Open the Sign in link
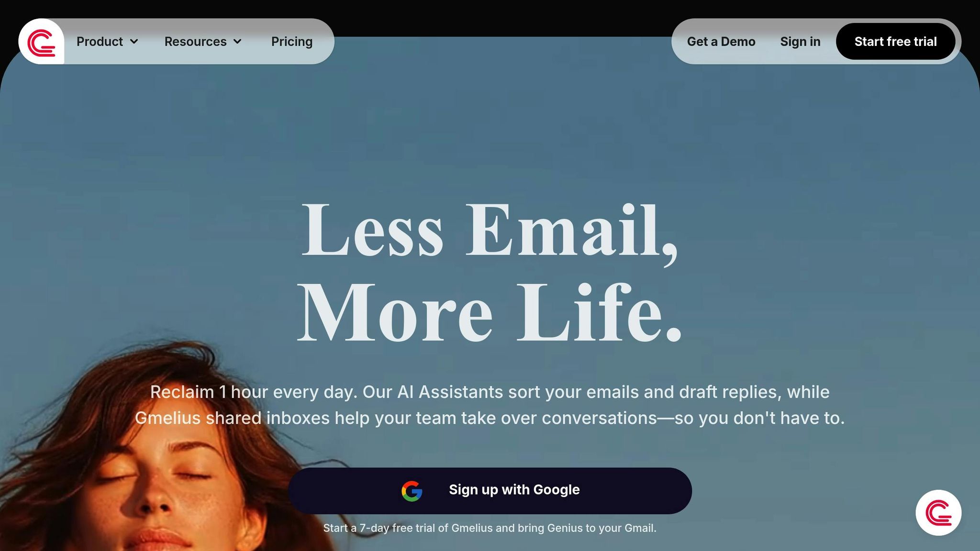980x551 pixels. pos(800,42)
